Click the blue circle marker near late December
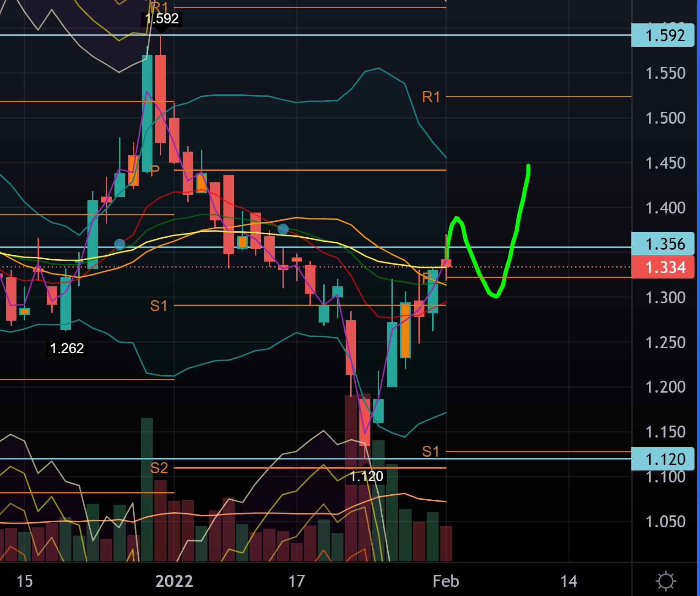The height and width of the screenshot is (596, 700). pos(119,244)
